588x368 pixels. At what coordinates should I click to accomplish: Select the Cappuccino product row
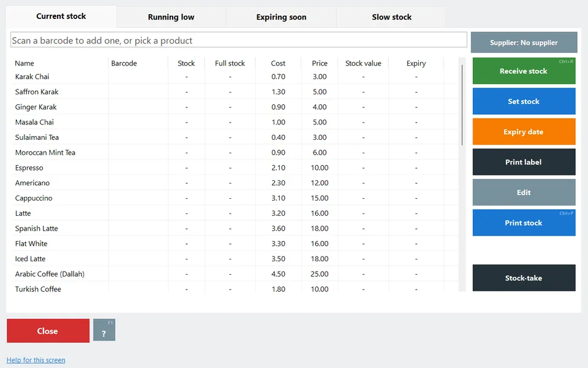(235, 198)
